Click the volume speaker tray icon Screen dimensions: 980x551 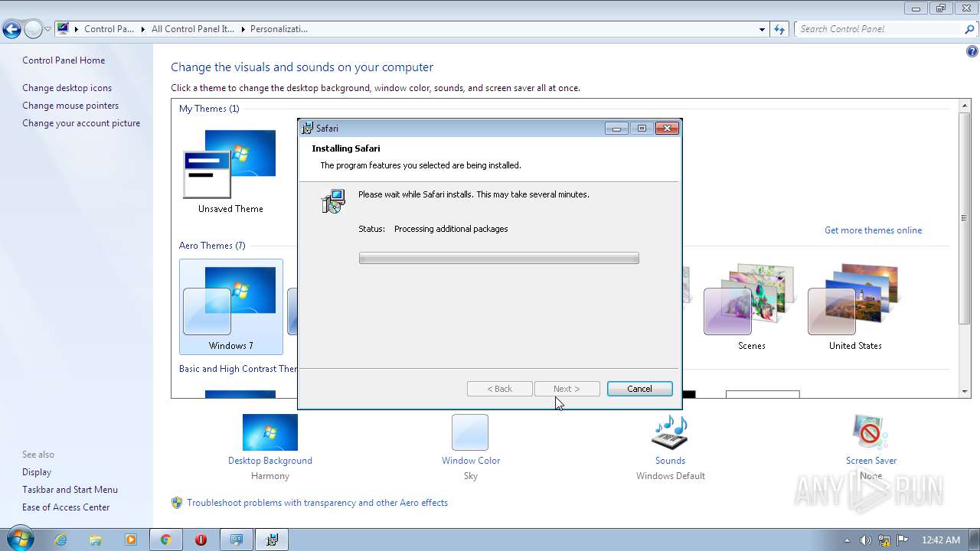866,540
